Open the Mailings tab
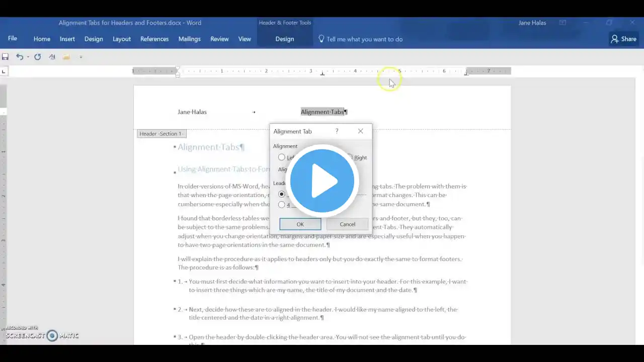Screen dimensions: 644x362 click(190, 39)
